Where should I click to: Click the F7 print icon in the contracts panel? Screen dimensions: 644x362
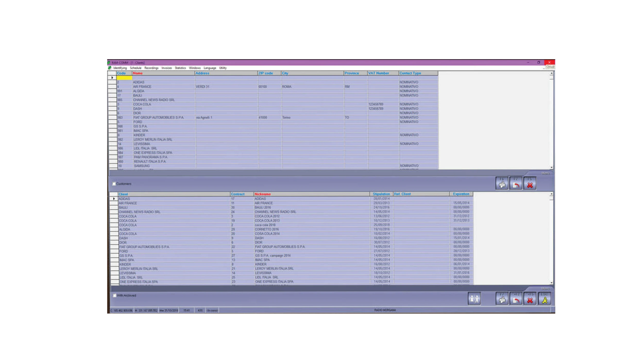pyautogui.click(x=502, y=299)
